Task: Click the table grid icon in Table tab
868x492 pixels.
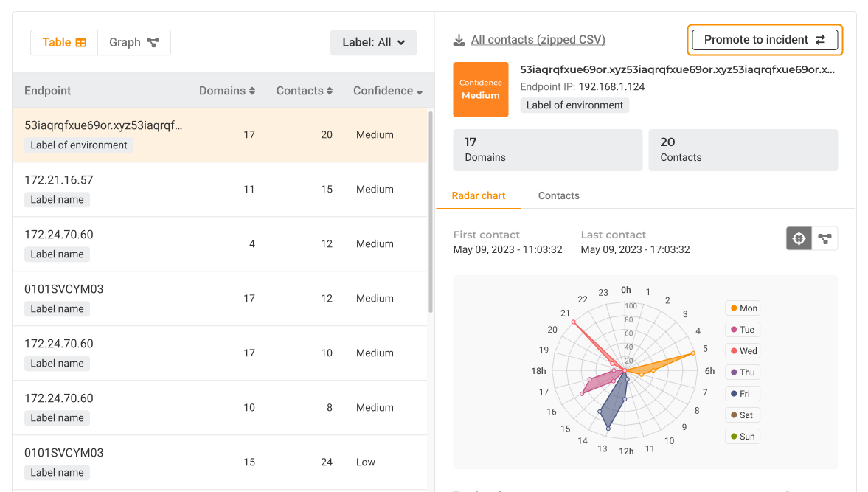Action: (x=81, y=43)
